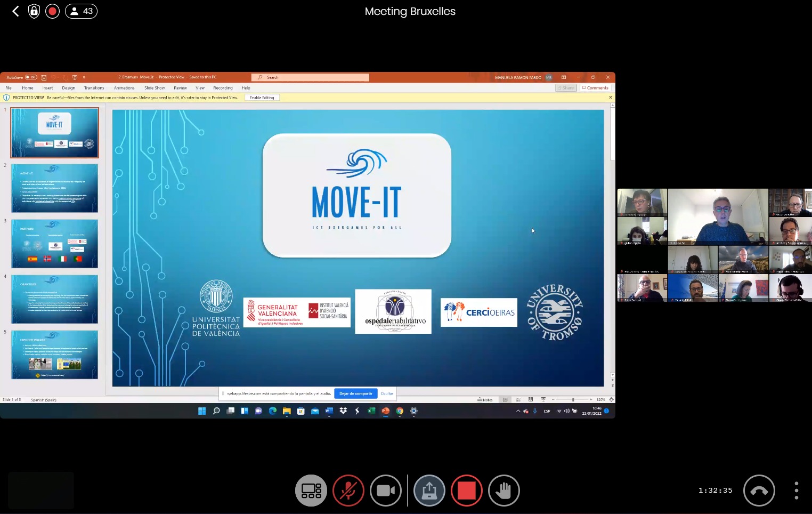Image resolution: width=812 pixels, height=514 pixels.
Task: Open the File menu
Action: point(9,88)
